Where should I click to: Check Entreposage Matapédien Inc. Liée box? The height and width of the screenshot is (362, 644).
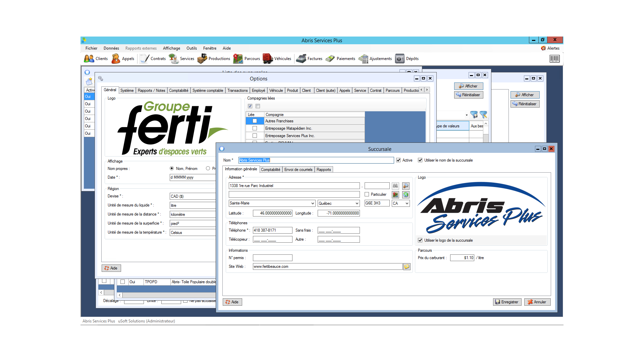click(255, 128)
